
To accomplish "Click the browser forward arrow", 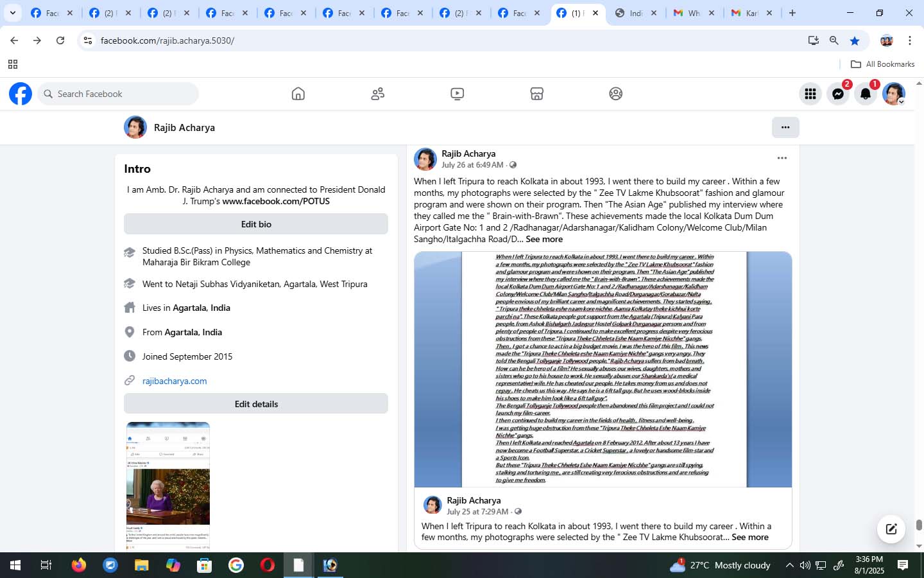I will (x=37, y=40).
